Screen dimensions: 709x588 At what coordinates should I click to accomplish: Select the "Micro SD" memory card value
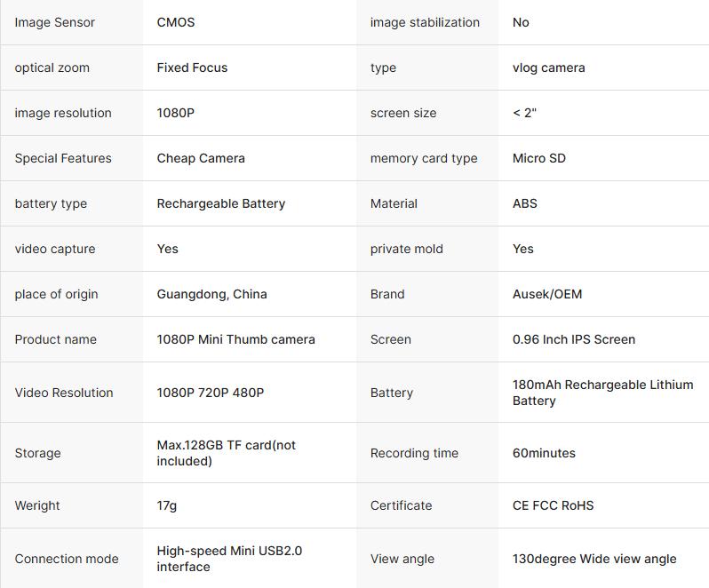[x=538, y=158]
